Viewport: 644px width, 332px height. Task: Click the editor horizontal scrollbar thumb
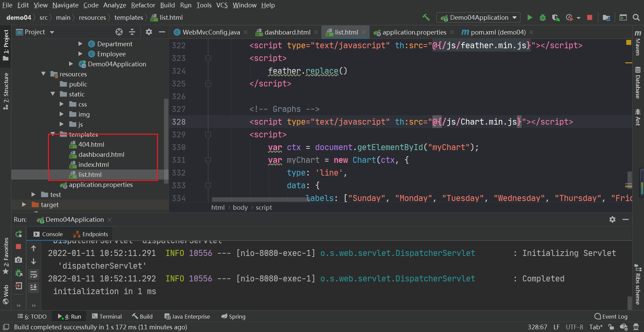(x=260, y=199)
